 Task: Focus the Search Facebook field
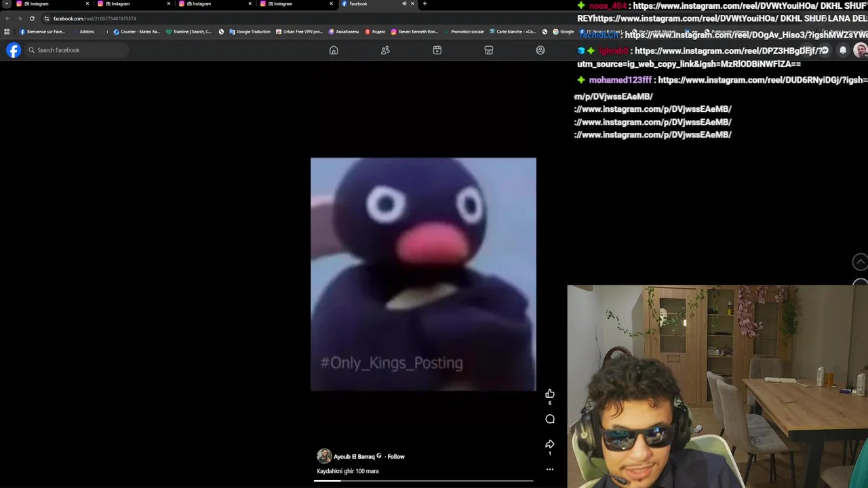point(77,50)
